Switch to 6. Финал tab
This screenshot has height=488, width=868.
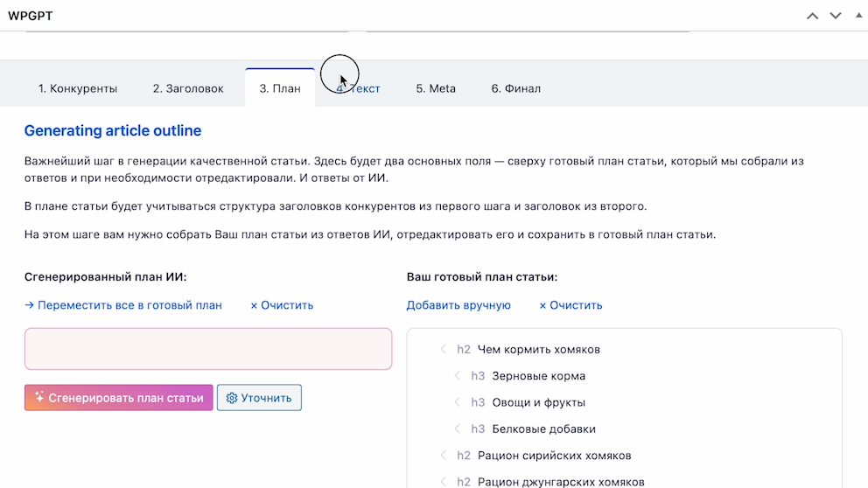pos(516,88)
